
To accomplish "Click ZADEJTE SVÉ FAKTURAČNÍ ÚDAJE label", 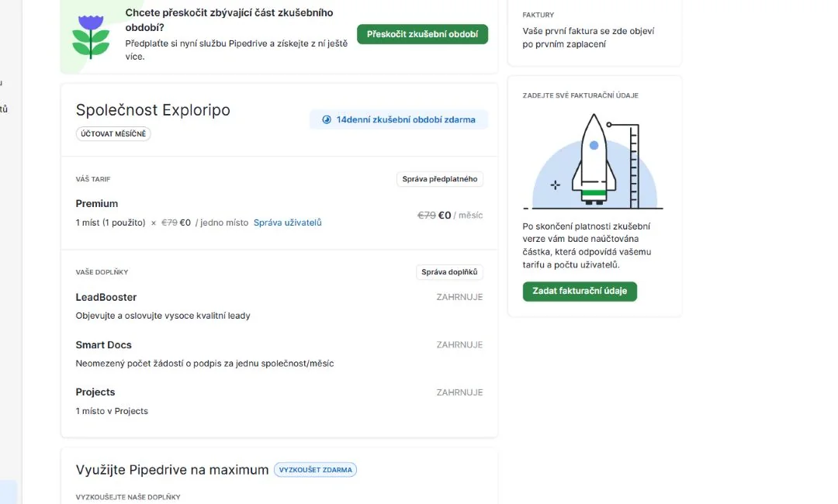I will click(x=580, y=95).
